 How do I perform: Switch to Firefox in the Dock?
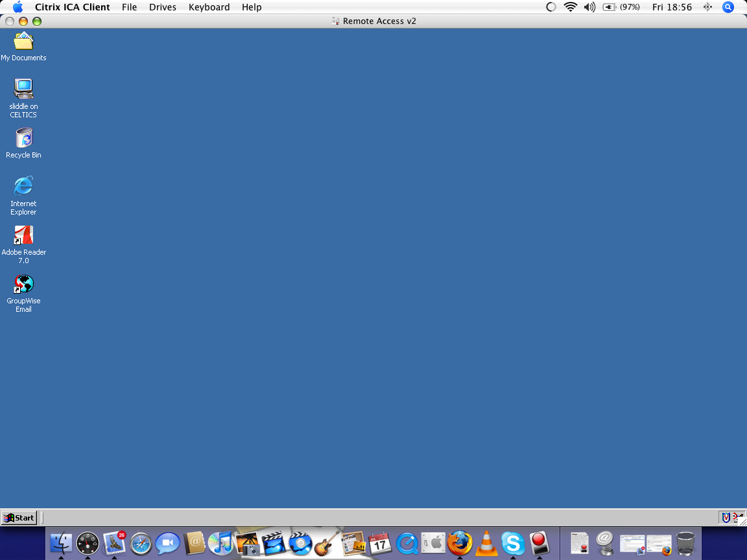(460, 543)
